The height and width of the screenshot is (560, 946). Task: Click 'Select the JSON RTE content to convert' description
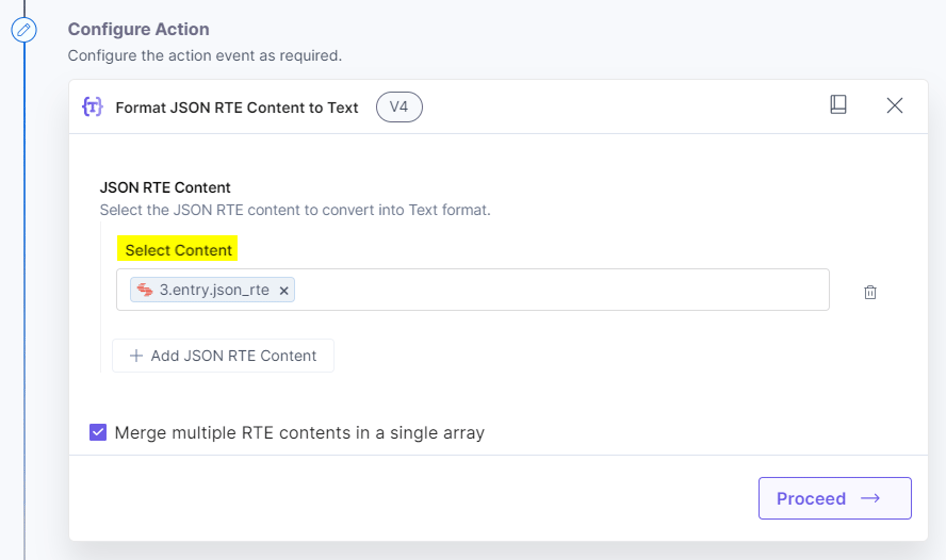tap(295, 210)
